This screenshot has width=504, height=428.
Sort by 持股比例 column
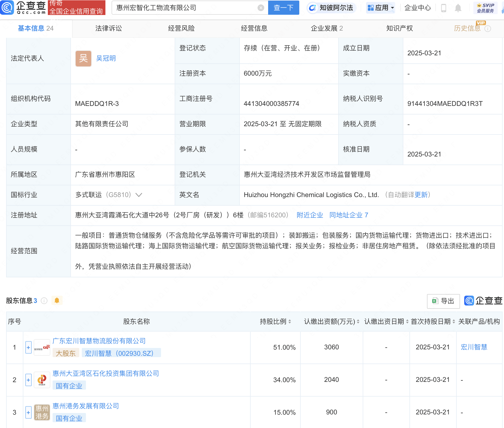click(x=290, y=322)
